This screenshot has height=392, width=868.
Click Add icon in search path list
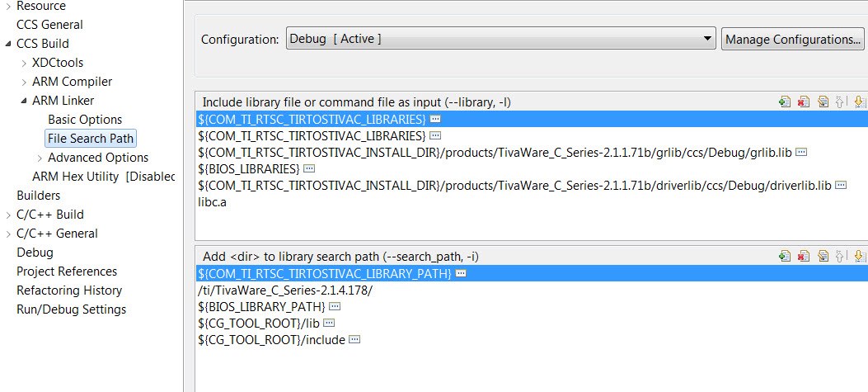(784, 256)
